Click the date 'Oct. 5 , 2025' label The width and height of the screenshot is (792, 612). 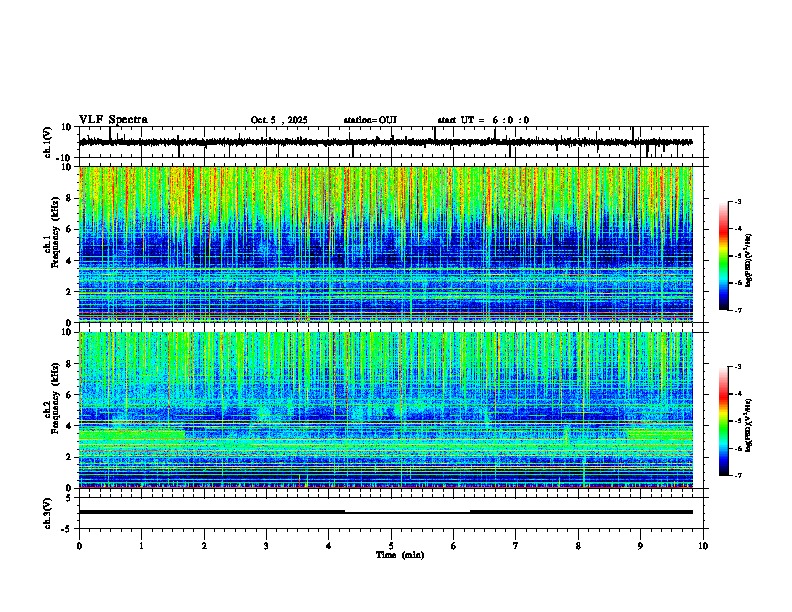coord(279,120)
